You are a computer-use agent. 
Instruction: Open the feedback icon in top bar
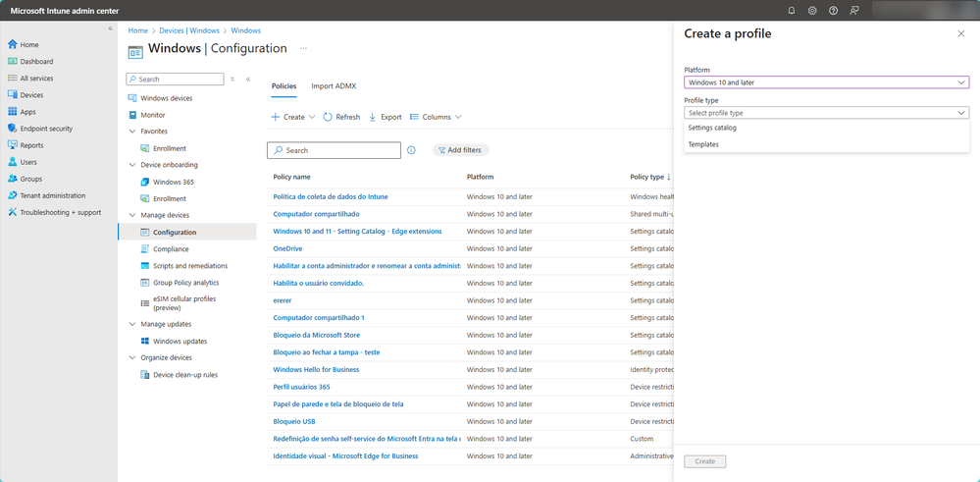click(854, 11)
